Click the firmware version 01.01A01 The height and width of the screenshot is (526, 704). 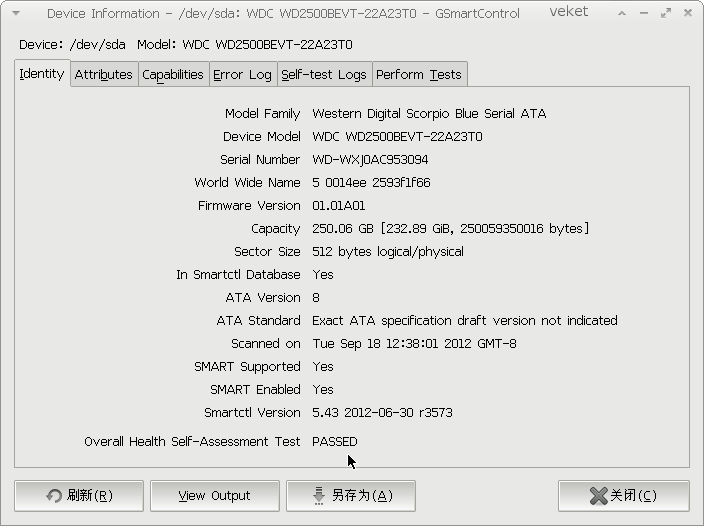pyautogui.click(x=339, y=206)
